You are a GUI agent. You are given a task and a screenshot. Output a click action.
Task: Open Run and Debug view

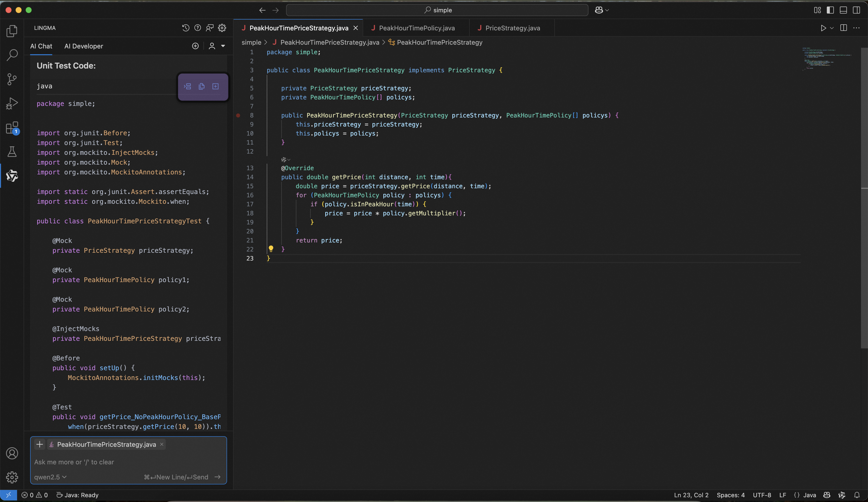(x=12, y=103)
